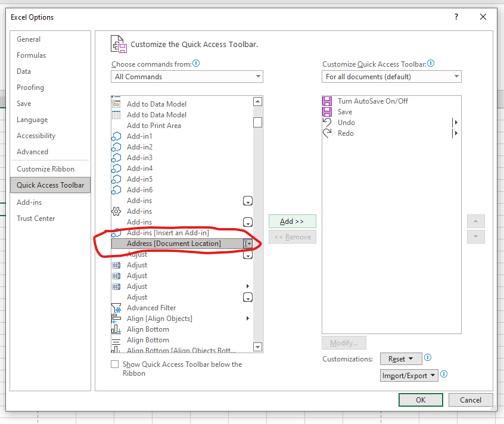Expand the Undo split arrow
Viewport: 504px width, 424px height.
455,123
